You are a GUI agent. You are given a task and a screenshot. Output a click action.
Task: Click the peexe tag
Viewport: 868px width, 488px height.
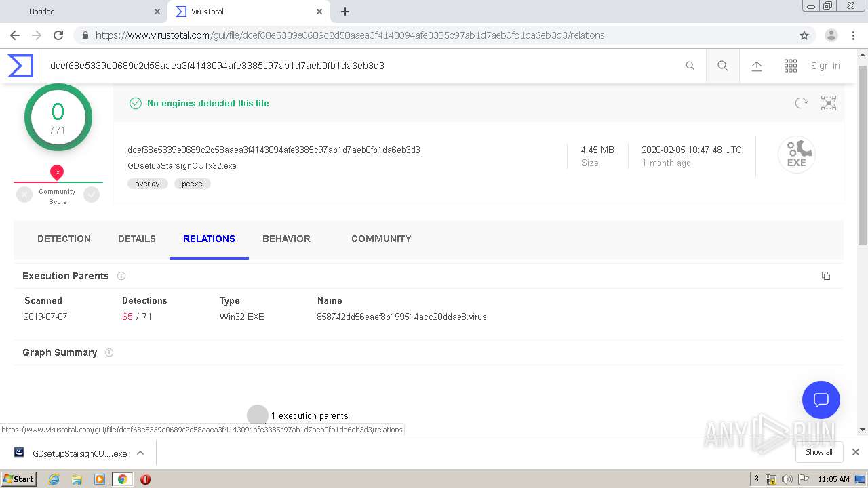(192, 184)
